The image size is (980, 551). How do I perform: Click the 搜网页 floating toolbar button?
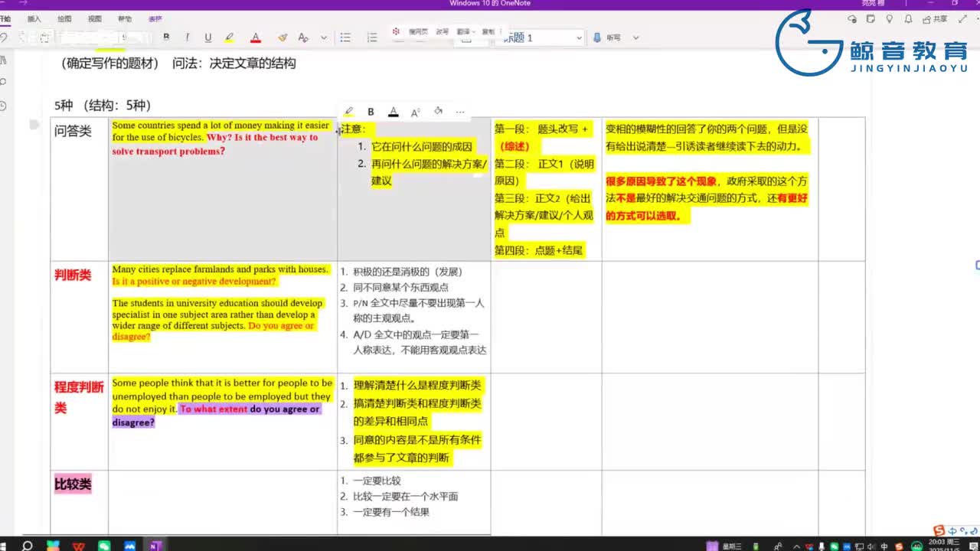pos(419,32)
